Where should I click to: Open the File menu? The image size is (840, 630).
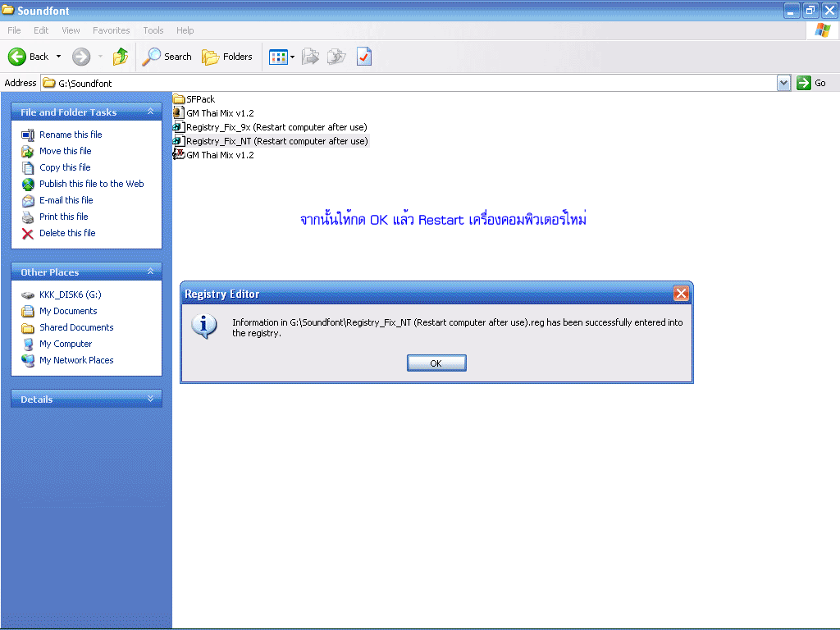14,30
